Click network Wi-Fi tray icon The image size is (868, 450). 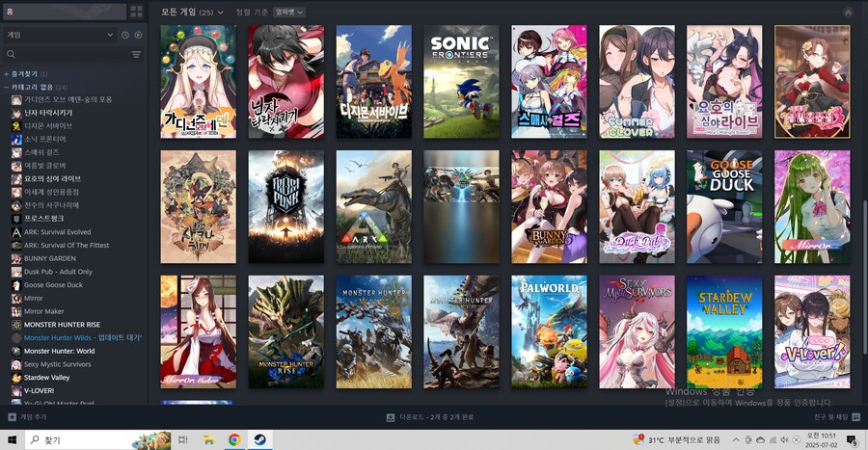tap(773, 440)
